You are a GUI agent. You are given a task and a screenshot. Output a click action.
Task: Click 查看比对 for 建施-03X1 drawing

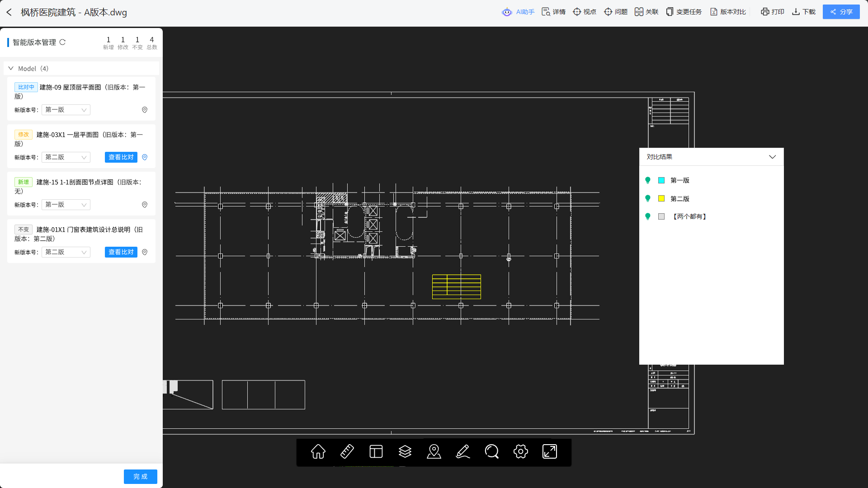pos(121,157)
